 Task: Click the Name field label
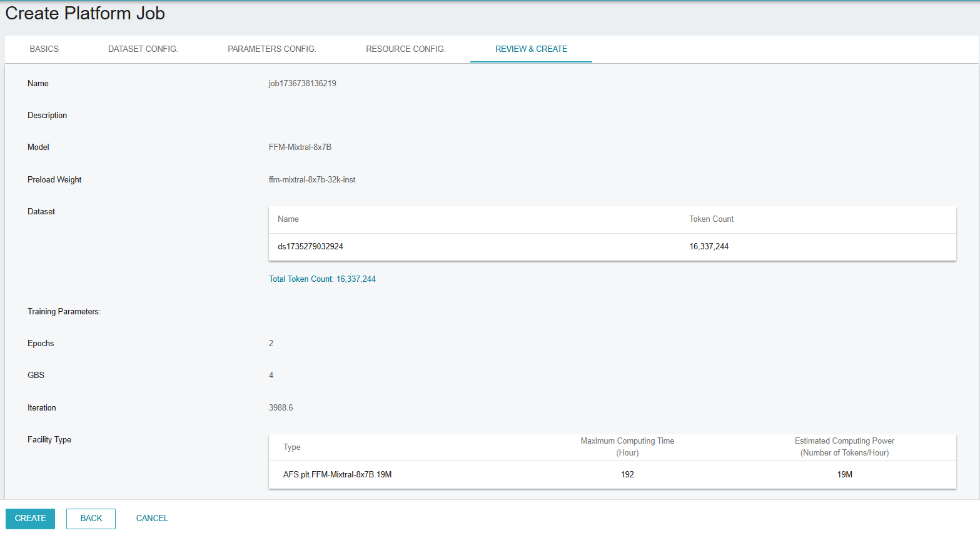(38, 83)
